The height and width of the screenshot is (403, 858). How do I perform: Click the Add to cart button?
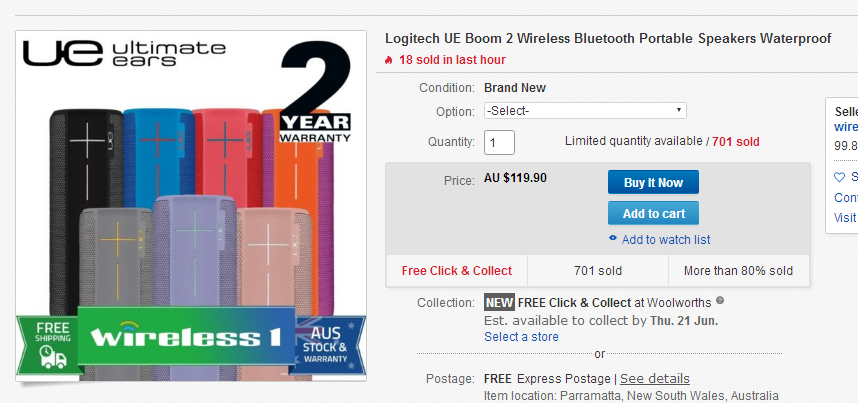coord(653,213)
